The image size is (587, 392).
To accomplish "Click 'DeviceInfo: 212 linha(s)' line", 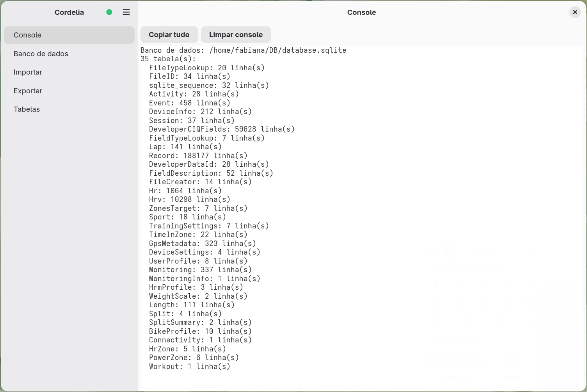I will click(200, 112).
